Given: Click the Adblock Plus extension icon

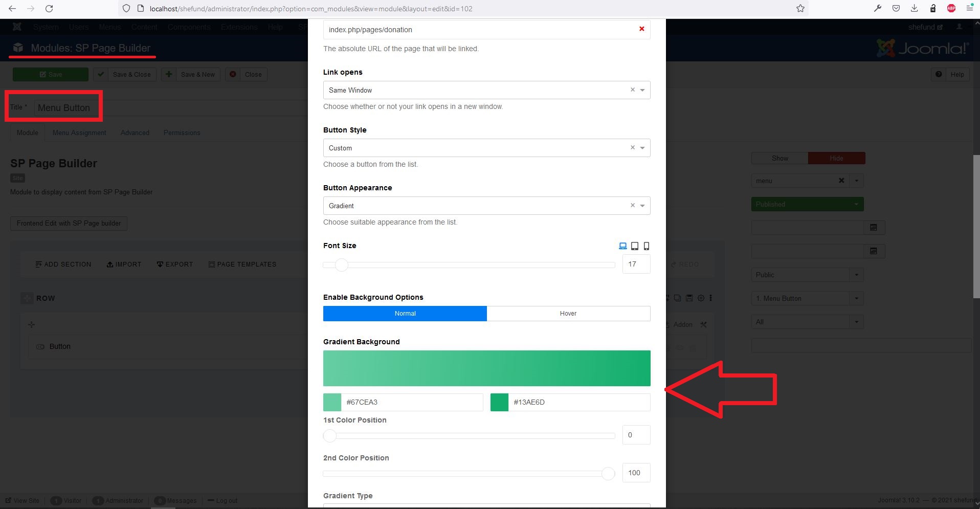Looking at the screenshot, I should tap(951, 9).
